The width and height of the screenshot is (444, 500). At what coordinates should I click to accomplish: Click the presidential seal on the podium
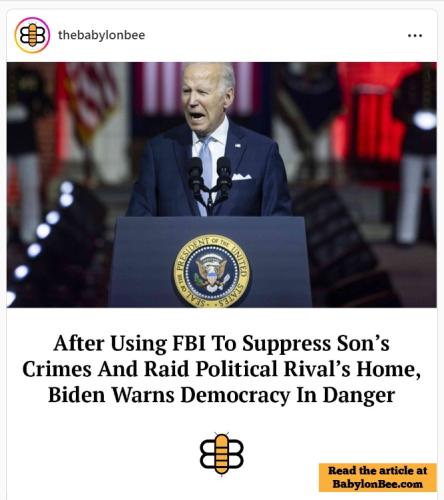211,271
